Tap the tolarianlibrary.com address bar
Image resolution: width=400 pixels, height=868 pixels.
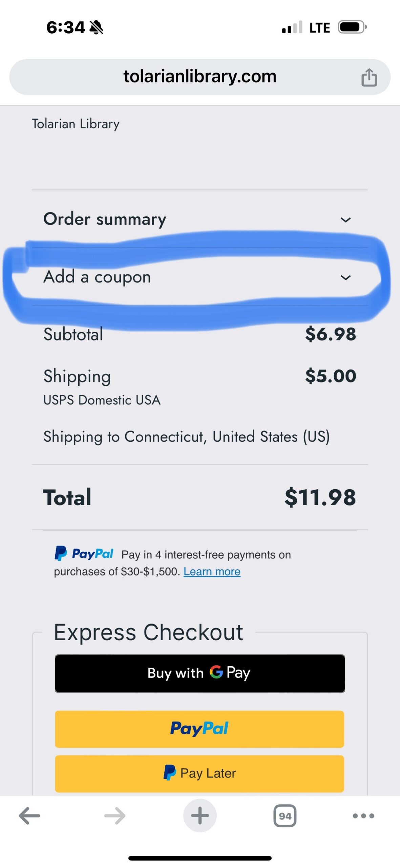pos(200,77)
